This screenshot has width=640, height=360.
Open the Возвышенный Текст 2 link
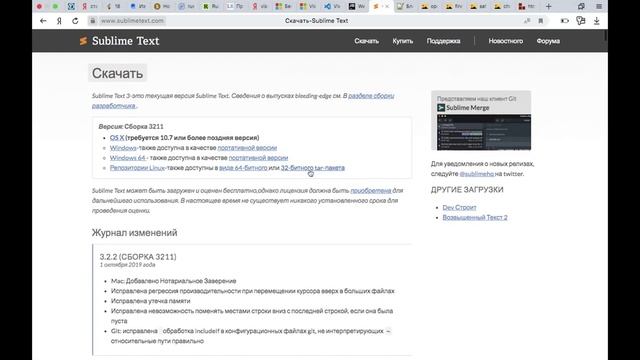[x=475, y=218]
